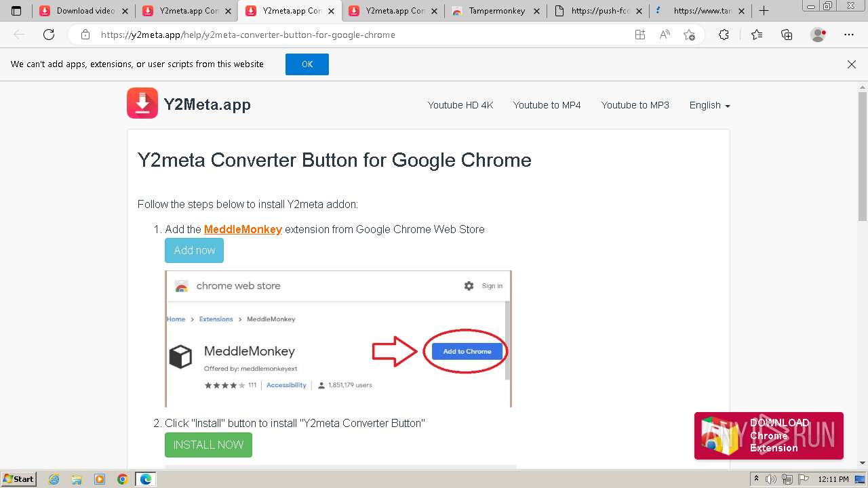The width and height of the screenshot is (868, 488).
Task: Close the Tampermonkey tab
Action: (537, 11)
